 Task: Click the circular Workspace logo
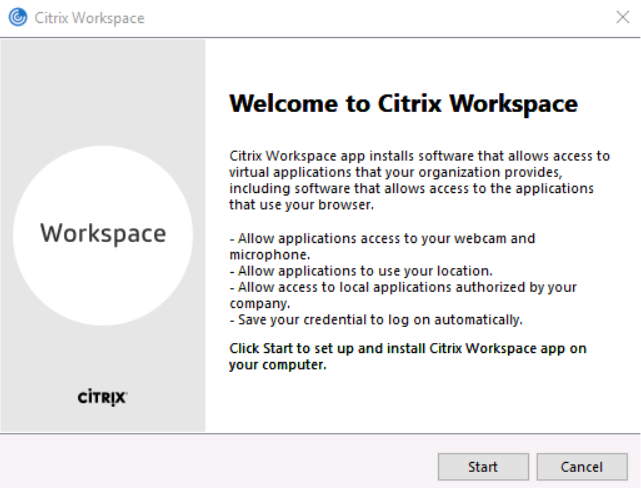(103, 234)
